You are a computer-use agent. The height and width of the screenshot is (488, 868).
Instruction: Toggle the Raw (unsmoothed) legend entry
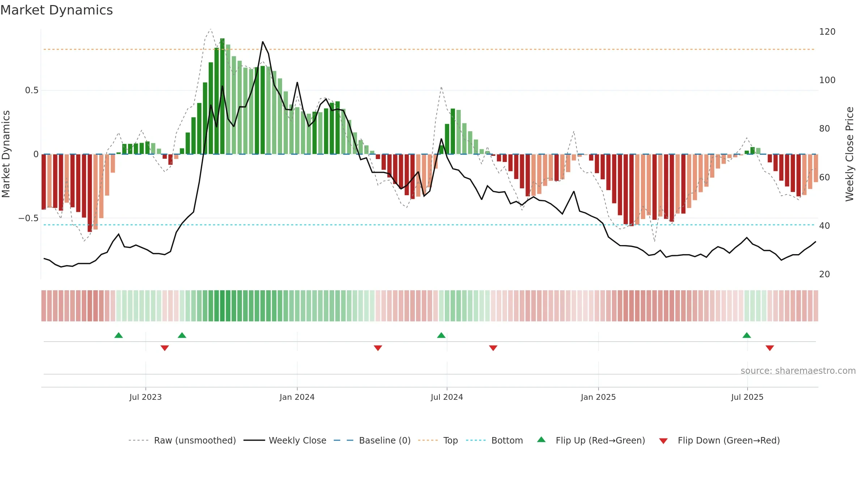click(x=182, y=440)
